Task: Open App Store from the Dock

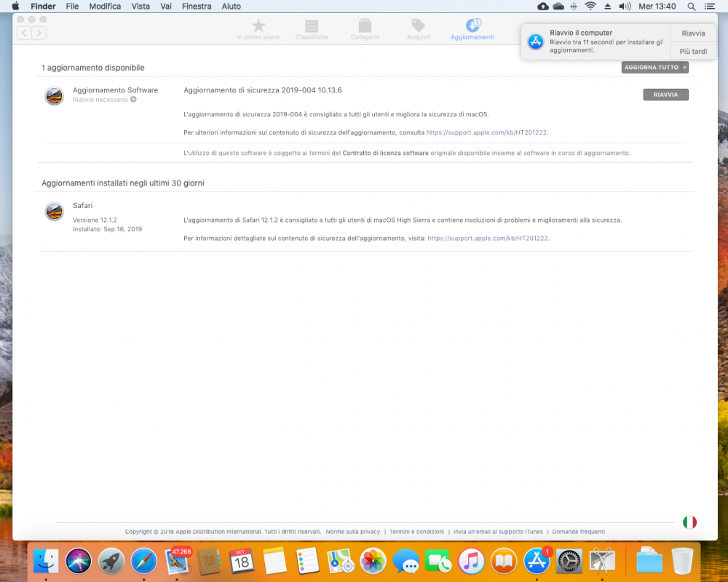Action: click(x=537, y=561)
